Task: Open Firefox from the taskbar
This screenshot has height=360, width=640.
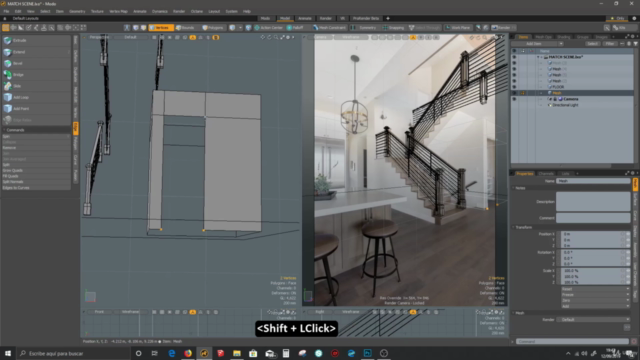Action: [188, 353]
